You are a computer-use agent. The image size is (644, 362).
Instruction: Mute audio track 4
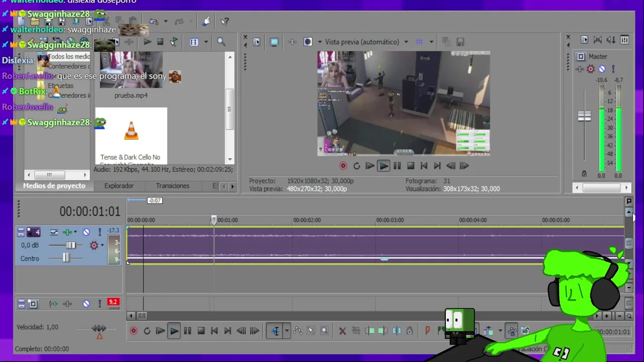coord(86,232)
